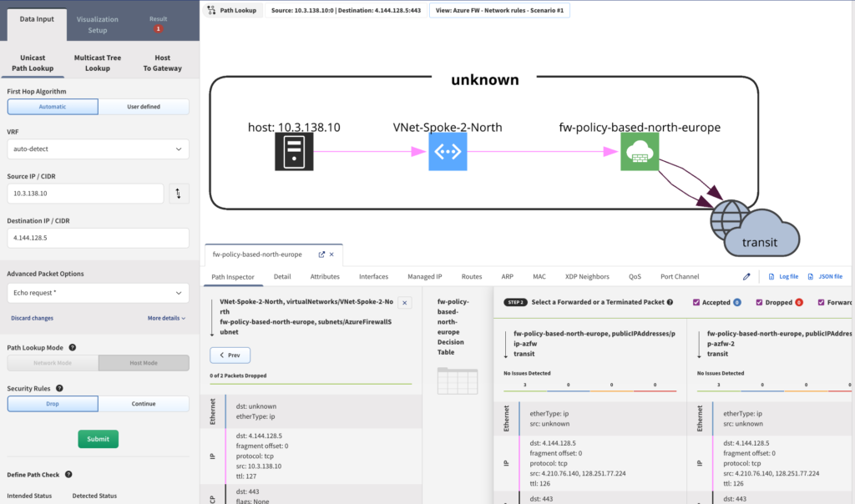Click the Submit button

98,439
